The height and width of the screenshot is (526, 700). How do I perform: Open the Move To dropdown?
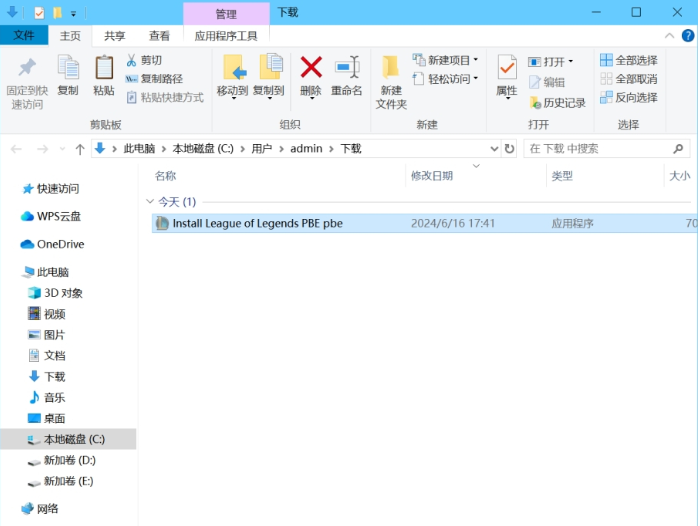[233, 98]
